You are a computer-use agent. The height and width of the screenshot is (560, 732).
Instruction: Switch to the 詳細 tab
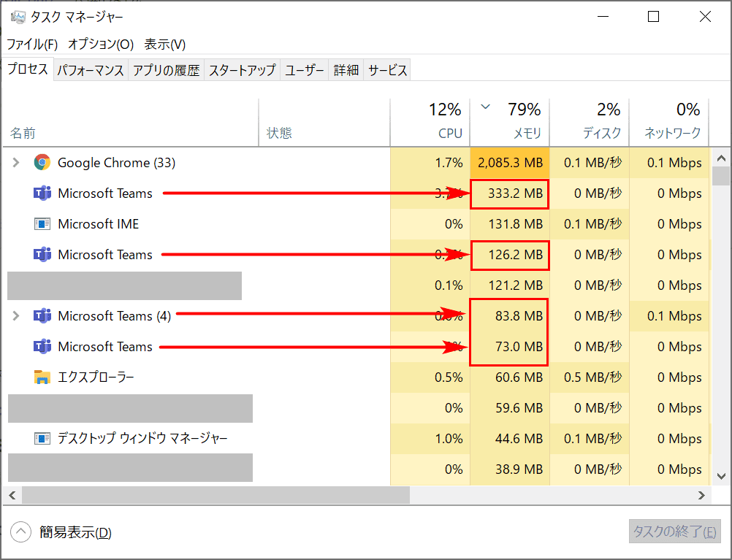point(346,70)
